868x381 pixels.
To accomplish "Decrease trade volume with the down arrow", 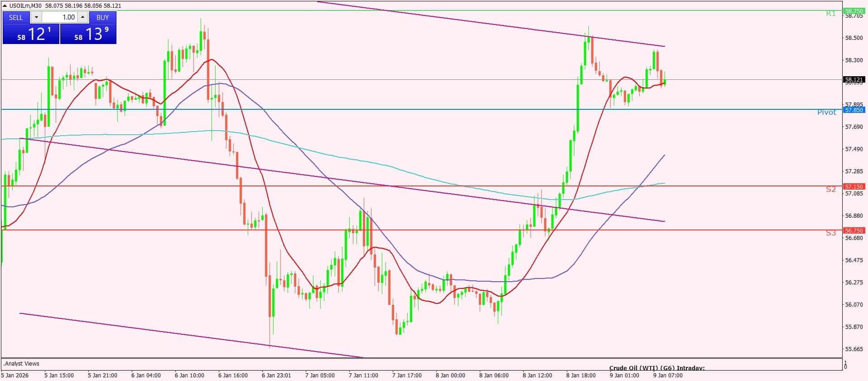I will 36,17.
